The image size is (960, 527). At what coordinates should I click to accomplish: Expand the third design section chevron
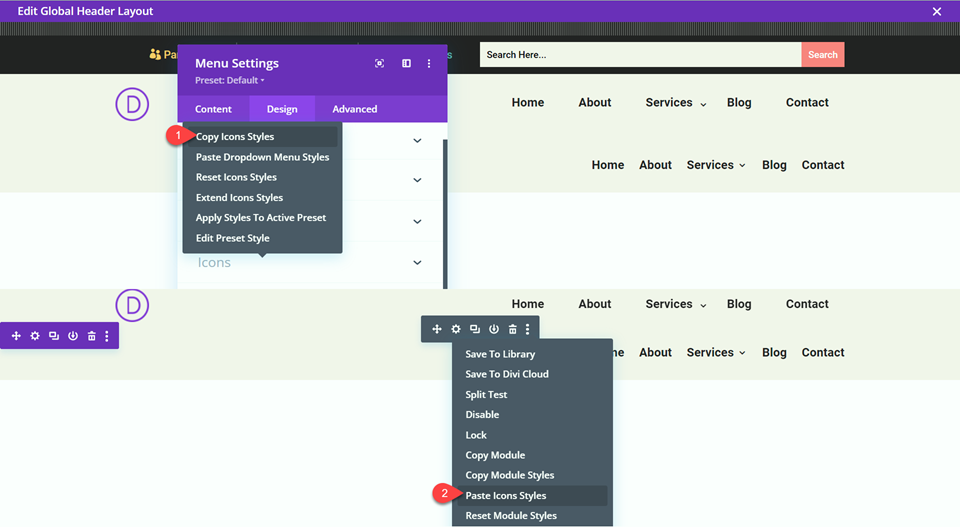click(418, 222)
